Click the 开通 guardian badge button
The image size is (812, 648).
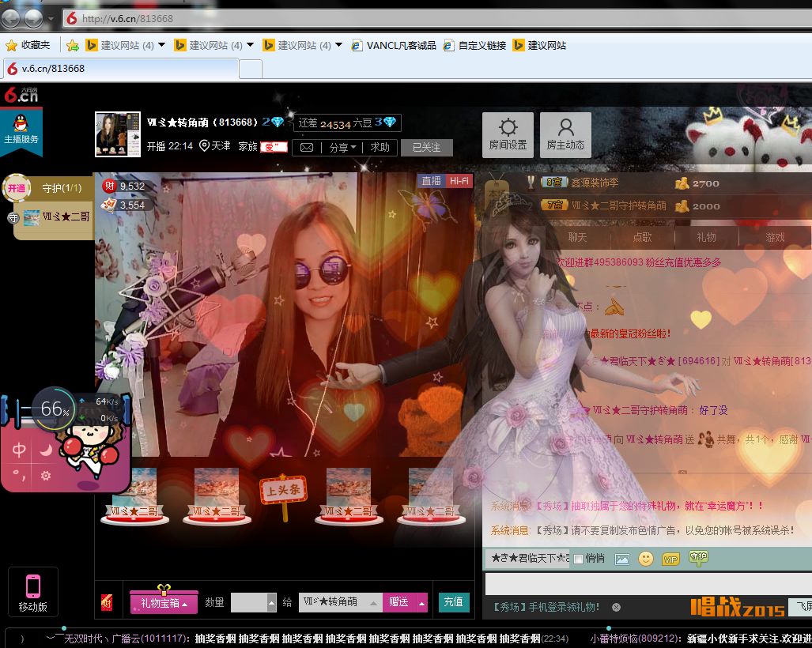click(x=17, y=188)
